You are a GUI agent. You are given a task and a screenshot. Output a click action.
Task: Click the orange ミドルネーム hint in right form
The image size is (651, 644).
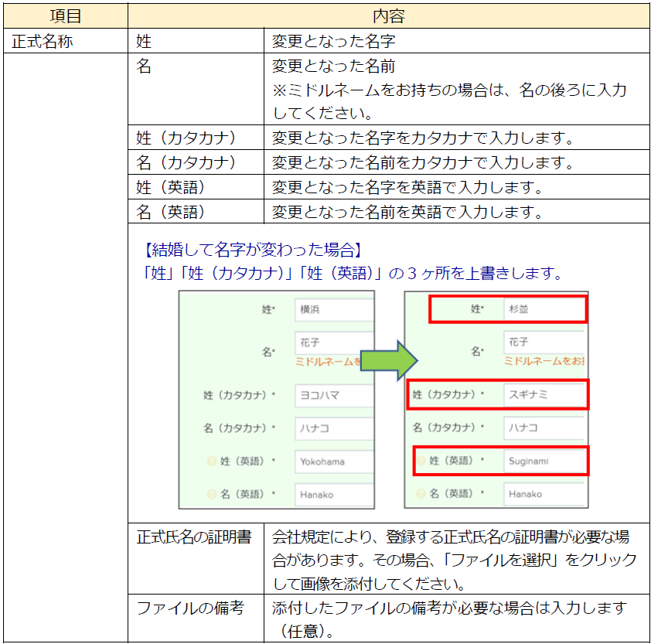coord(544,361)
